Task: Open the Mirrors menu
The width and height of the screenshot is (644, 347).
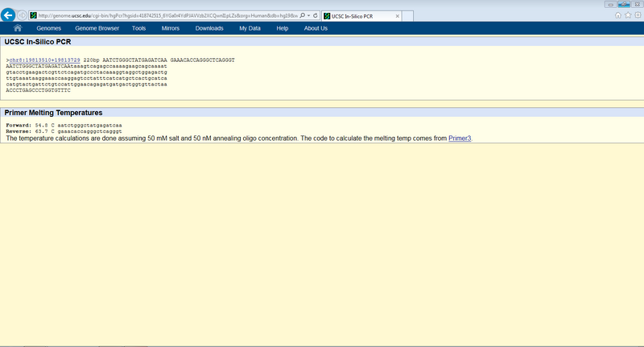Action: click(171, 28)
